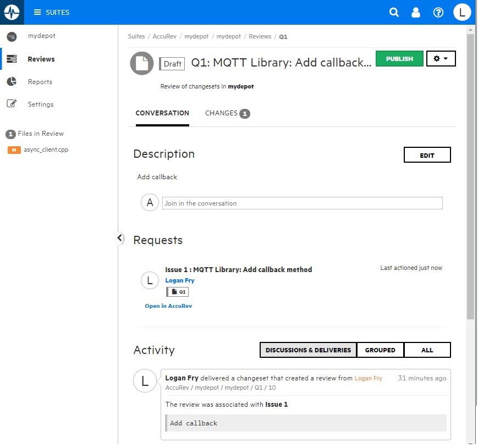This screenshot has width=478, height=448.
Task: Open the search magnifier icon
Action: point(394,12)
